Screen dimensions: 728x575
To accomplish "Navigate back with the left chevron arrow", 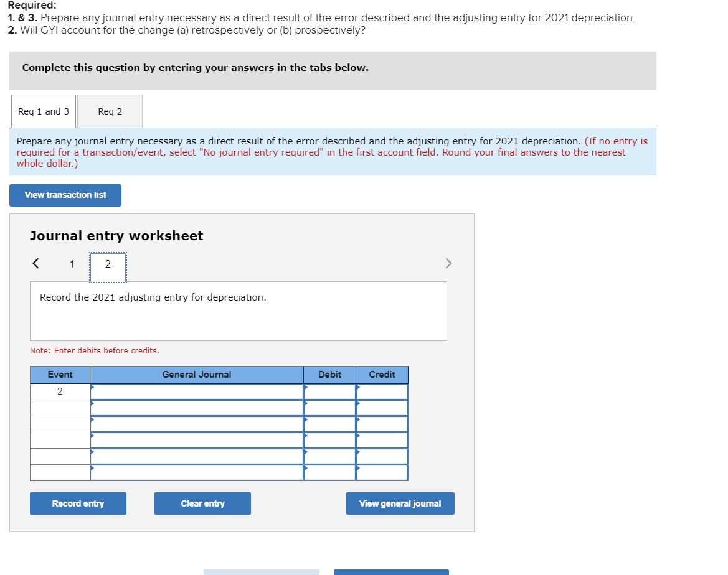I will tap(35, 263).
